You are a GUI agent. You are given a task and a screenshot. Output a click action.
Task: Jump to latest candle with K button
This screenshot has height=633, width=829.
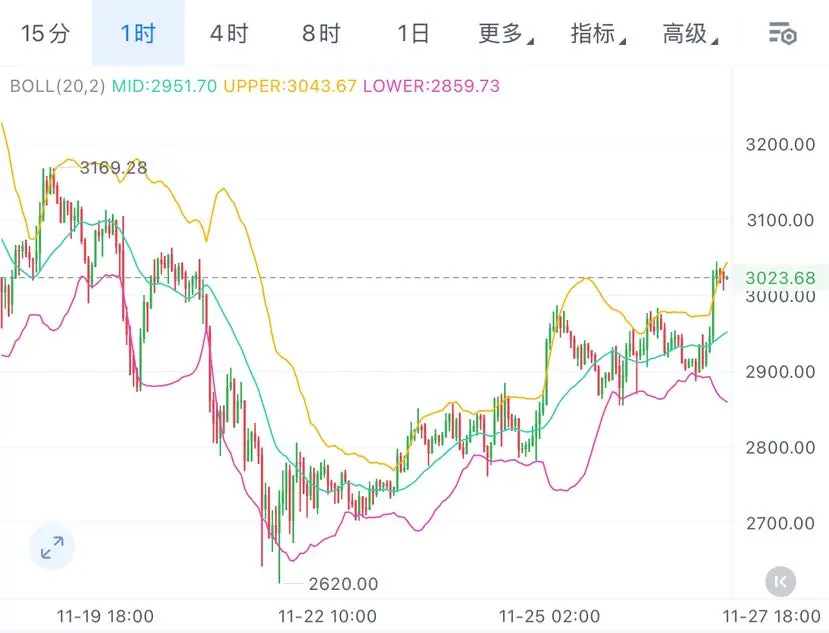(780, 582)
